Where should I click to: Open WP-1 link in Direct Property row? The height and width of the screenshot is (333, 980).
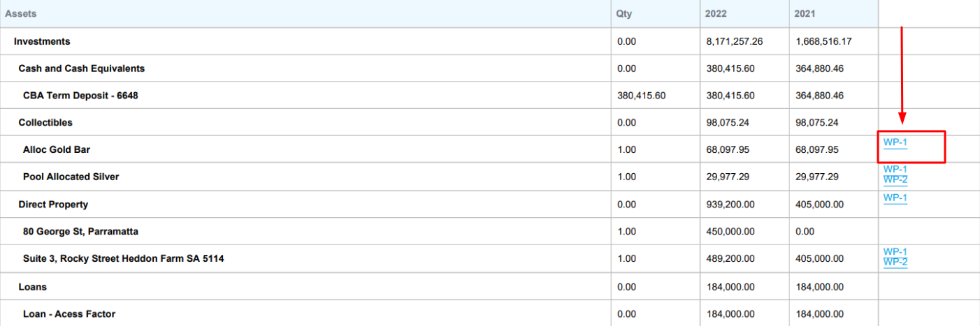[895, 198]
